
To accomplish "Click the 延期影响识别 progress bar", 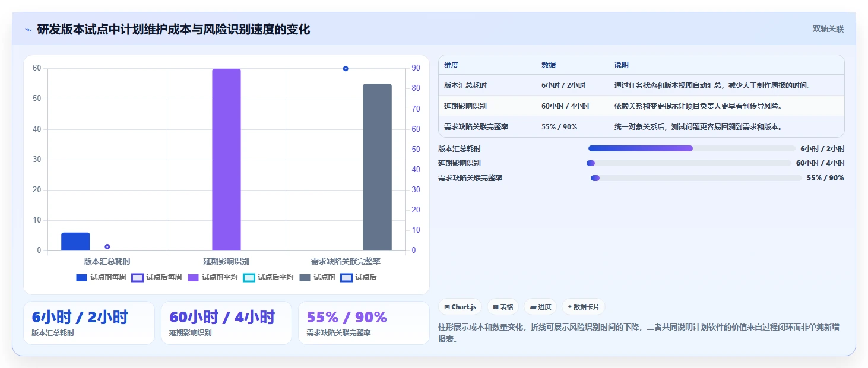I will 689,163.
